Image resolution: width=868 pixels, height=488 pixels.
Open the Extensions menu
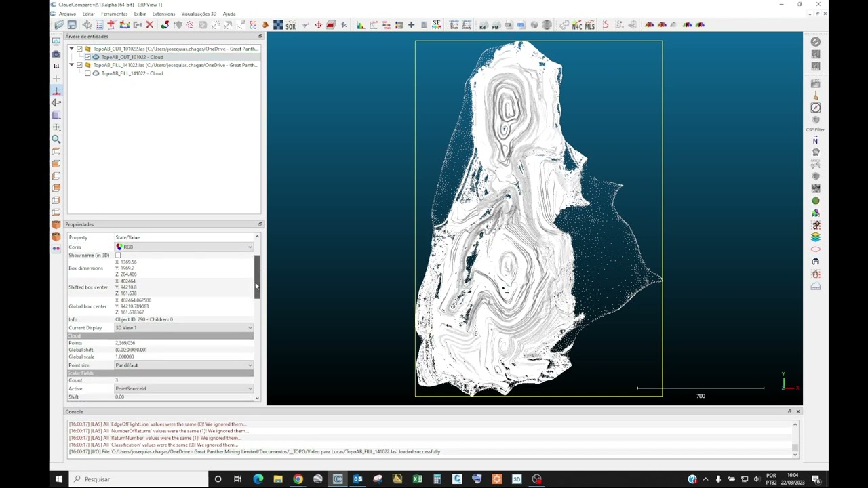pos(163,14)
